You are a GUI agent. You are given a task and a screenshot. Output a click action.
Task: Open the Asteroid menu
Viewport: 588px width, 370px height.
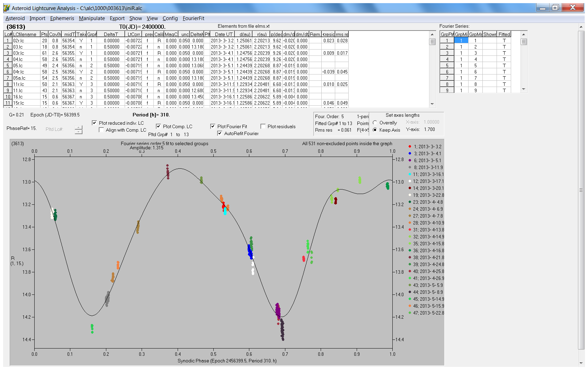[x=15, y=18]
